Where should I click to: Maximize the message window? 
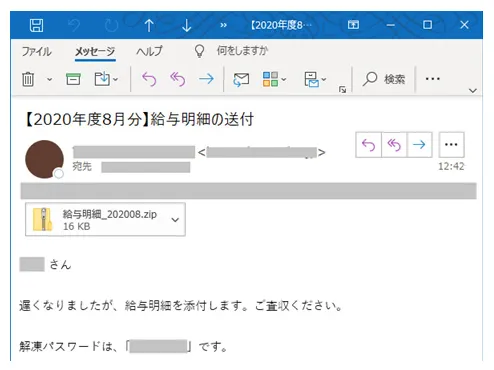coord(427,25)
